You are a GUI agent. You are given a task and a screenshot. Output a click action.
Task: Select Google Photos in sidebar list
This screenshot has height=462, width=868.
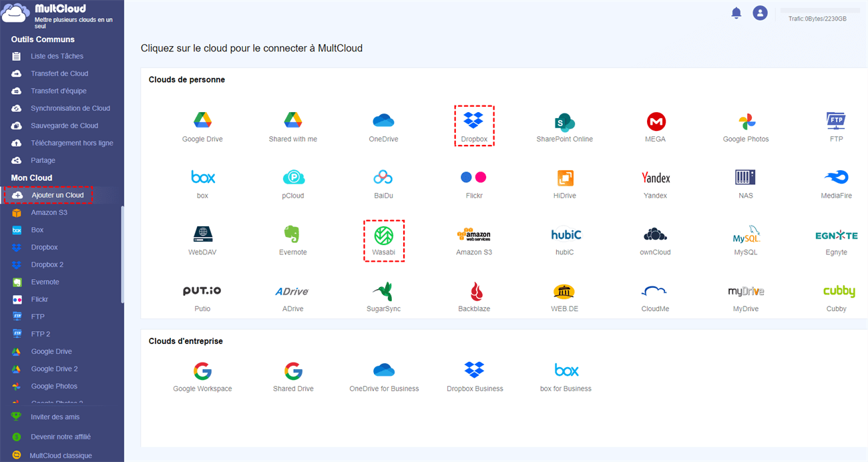tap(53, 386)
